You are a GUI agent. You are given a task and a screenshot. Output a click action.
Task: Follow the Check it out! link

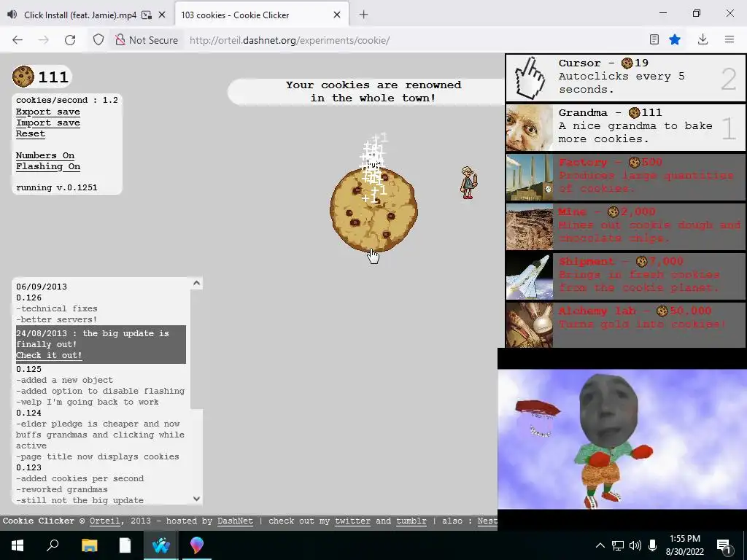point(49,355)
